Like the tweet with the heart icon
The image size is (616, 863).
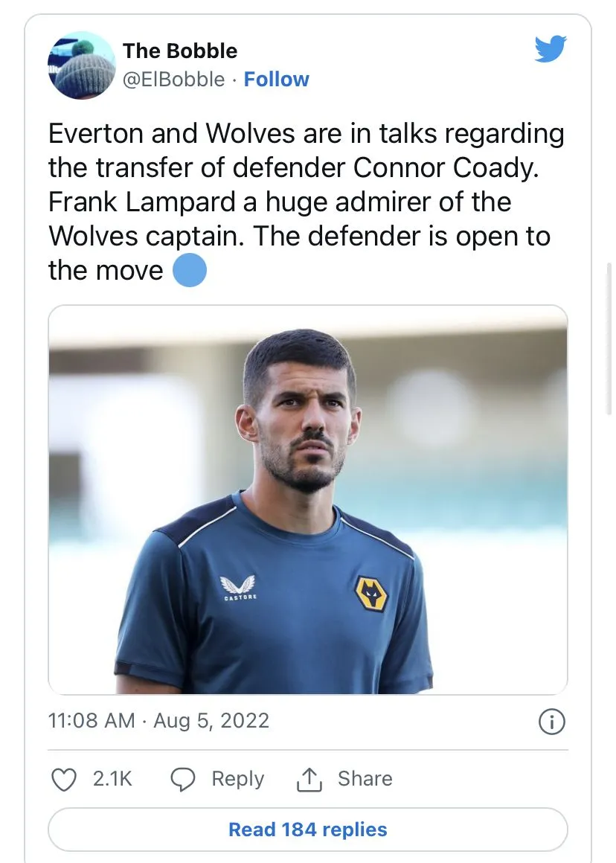(64, 779)
